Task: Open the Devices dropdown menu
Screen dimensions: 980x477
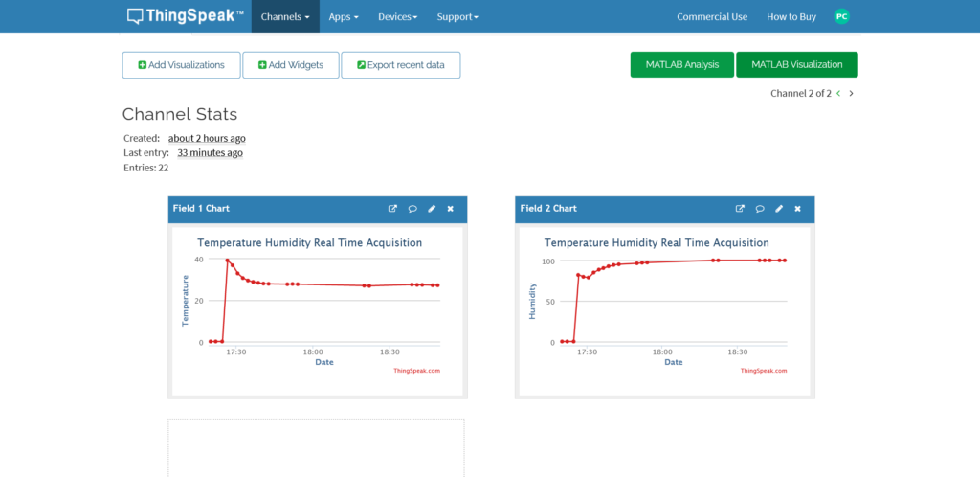Action: click(397, 16)
